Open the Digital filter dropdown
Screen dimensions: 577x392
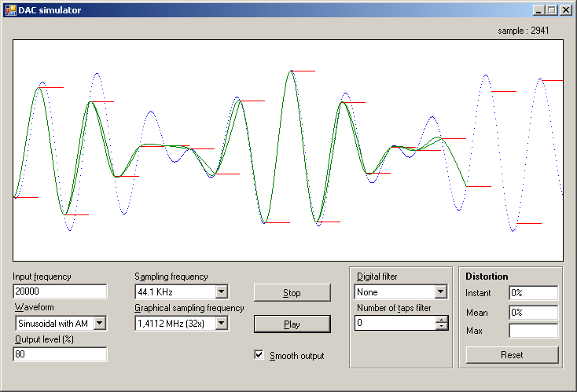tap(440, 292)
